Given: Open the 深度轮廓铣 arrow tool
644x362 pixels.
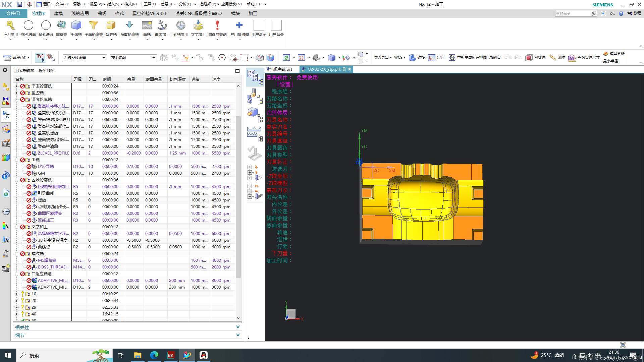Looking at the screenshot, I should [129, 25].
